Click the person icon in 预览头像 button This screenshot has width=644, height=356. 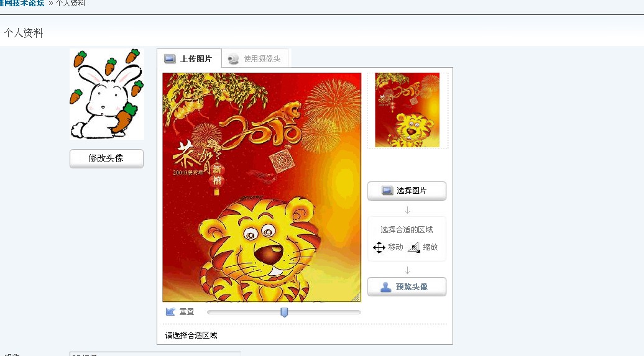(385, 286)
